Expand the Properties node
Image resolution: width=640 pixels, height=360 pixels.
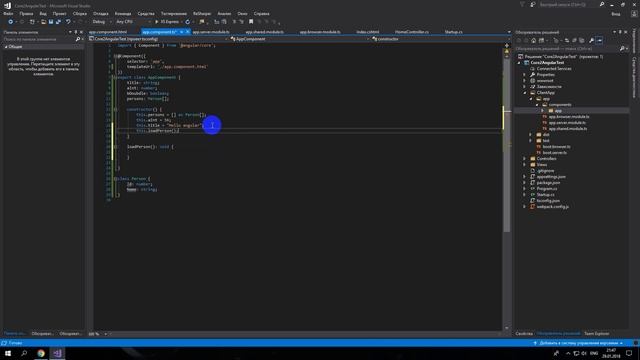[x=525, y=75]
